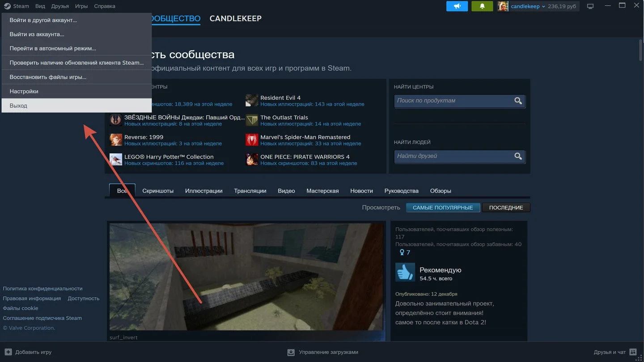Screen dimensions: 644x362
Task: Switch to Big Picture mode icon
Action: tap(590, 6)
